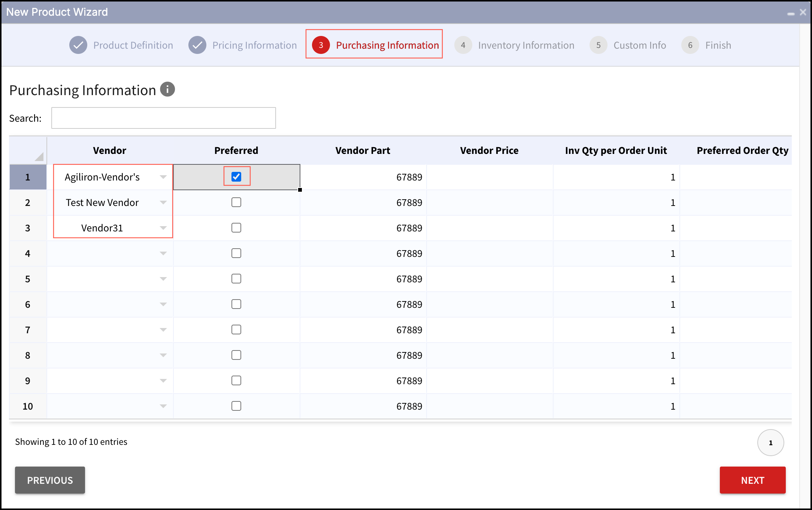Open the vendor dropdown in row 8
Screen dimensions: 812x510
(163, 355)
